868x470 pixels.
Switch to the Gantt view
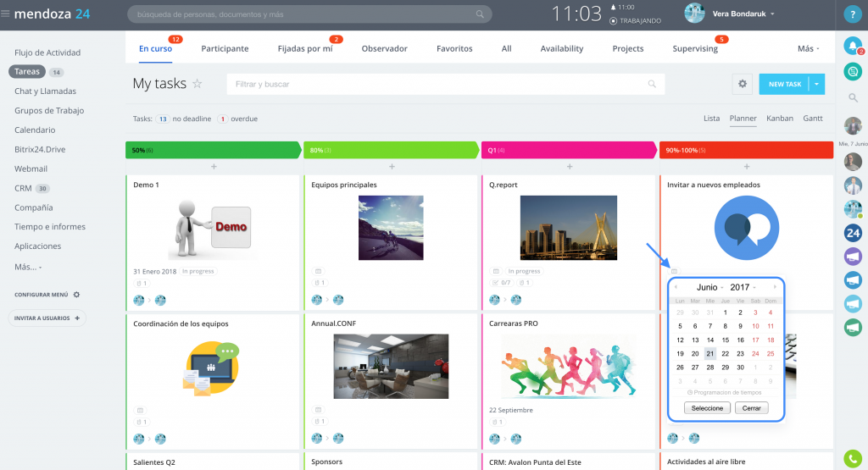click(813, 119)
